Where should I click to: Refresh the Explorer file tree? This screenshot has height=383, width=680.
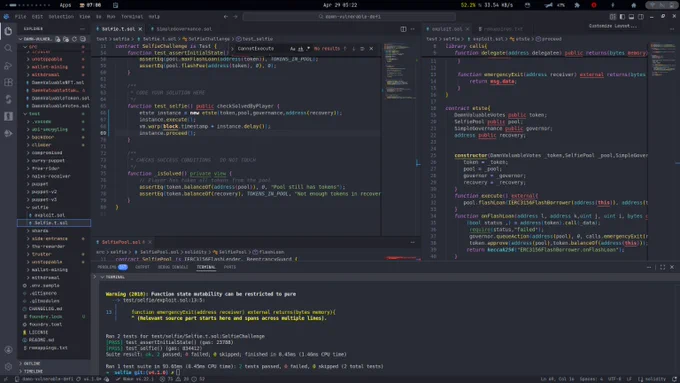pyautogui.click(x=74, y=39)
